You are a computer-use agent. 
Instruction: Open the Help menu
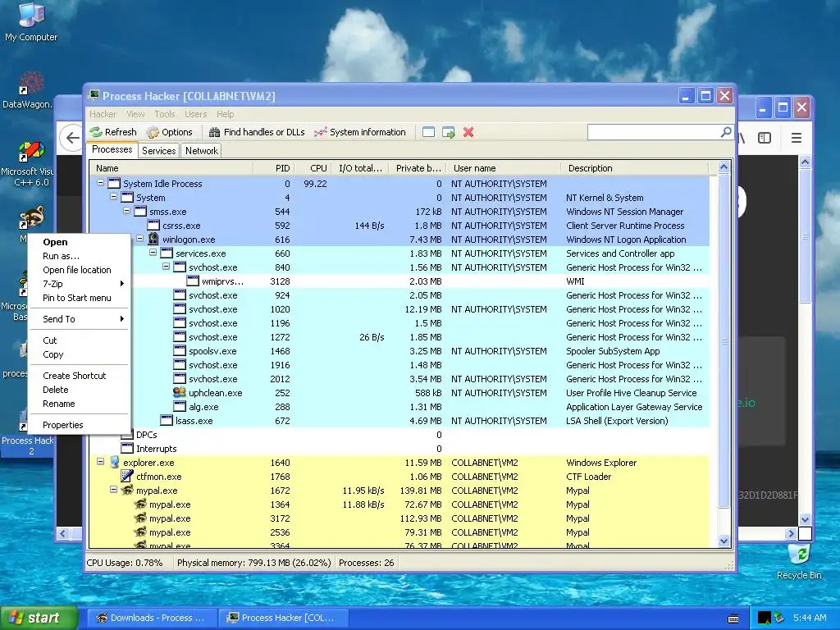[225, 114]
